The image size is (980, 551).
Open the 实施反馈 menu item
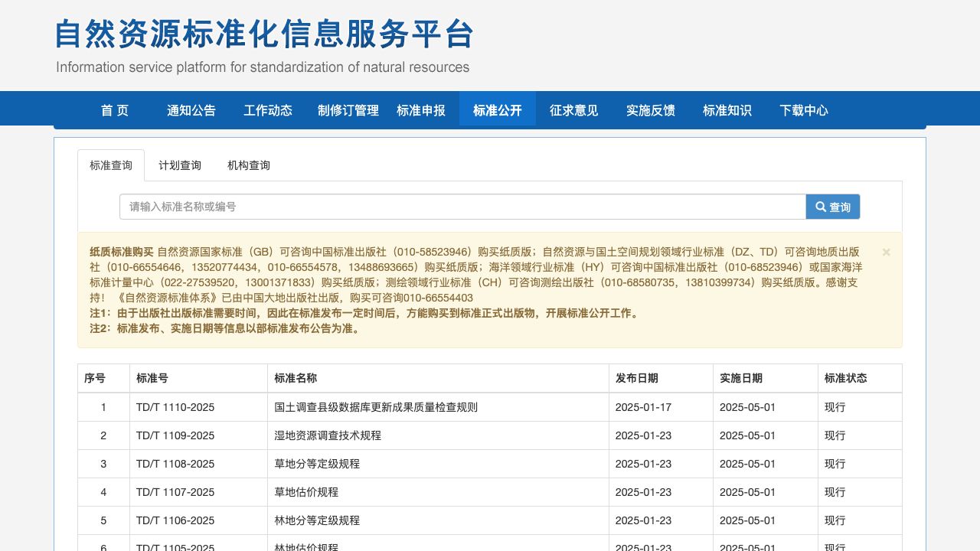651,110
